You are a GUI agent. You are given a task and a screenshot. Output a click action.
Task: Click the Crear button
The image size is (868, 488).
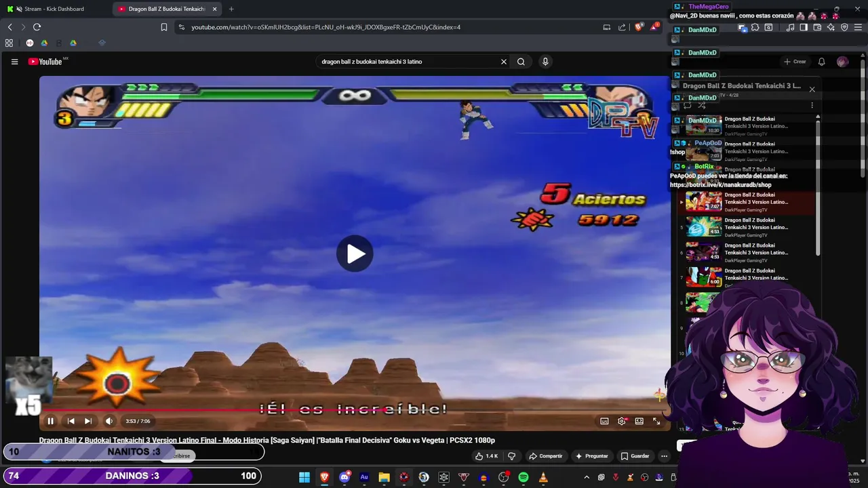(x=795, y=62)
